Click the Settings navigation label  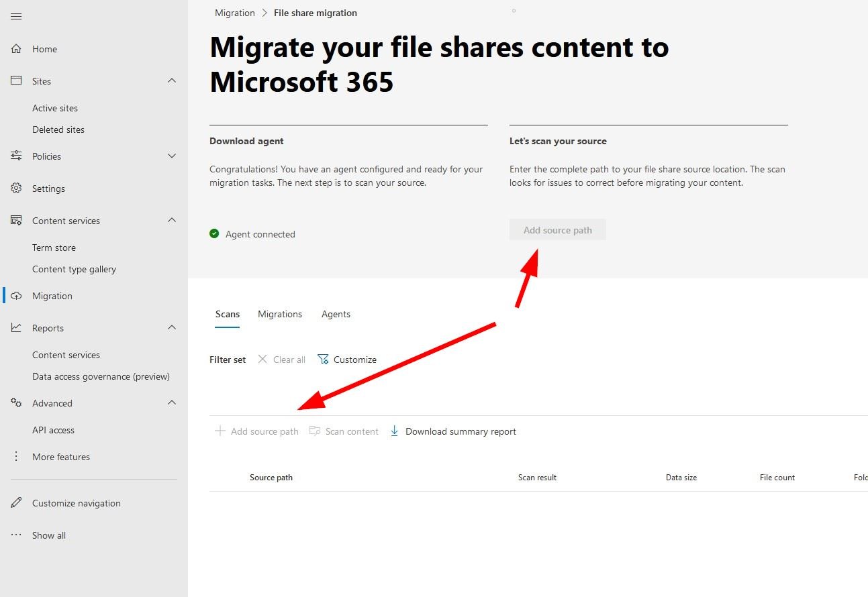pos(48,188)
